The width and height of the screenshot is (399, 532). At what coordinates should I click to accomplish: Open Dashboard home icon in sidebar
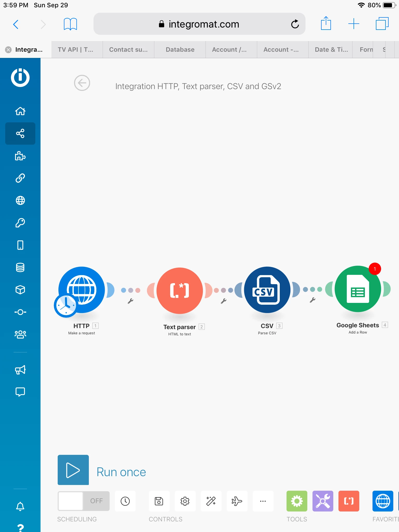(20, 111)
